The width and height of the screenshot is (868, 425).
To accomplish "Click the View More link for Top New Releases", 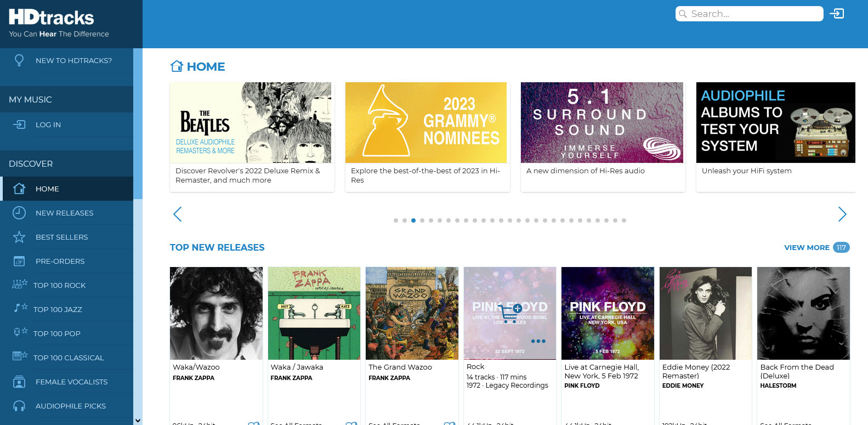I will pyautogui.click(x=807, y=247).
